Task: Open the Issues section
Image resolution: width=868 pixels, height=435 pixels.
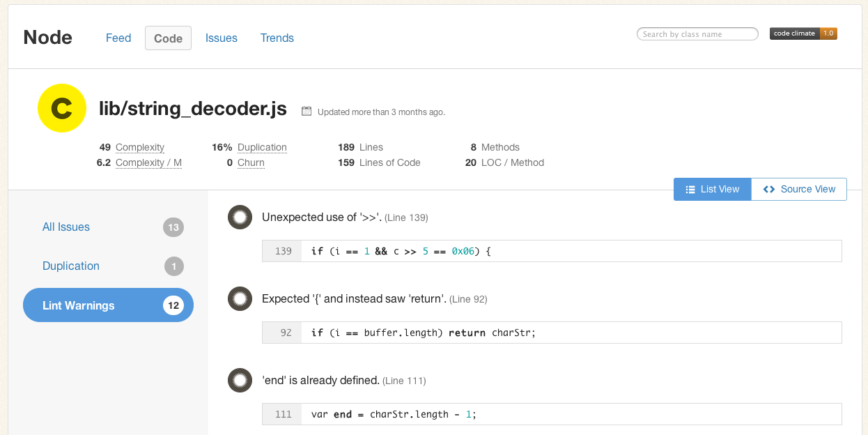Action: [221, 38]
